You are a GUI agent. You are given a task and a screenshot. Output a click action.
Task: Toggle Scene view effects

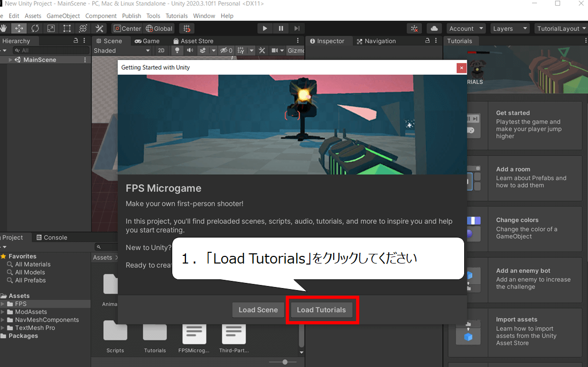click(x=202, y=50)
